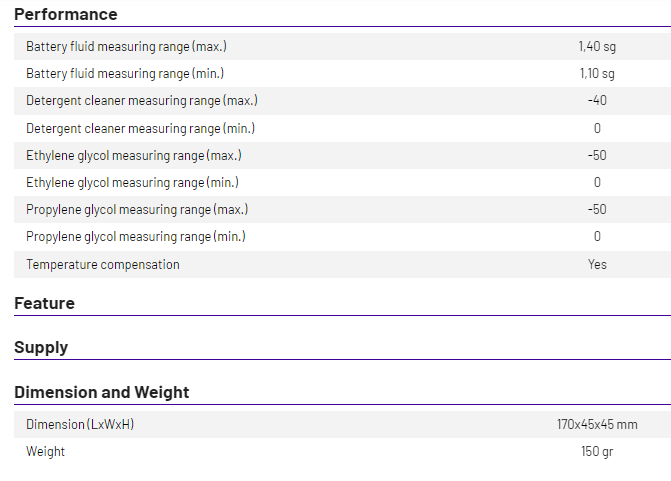This screenshot has height=481, width=671.
Task: Click the 1,10 sg value
Action: click(597, 74)
